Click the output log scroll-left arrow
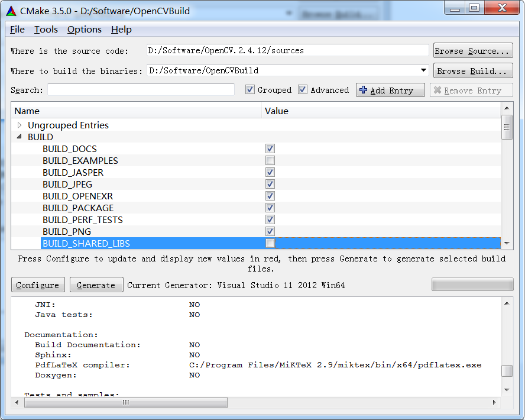This screenshot has height=420, width=525. coord(17,402)
